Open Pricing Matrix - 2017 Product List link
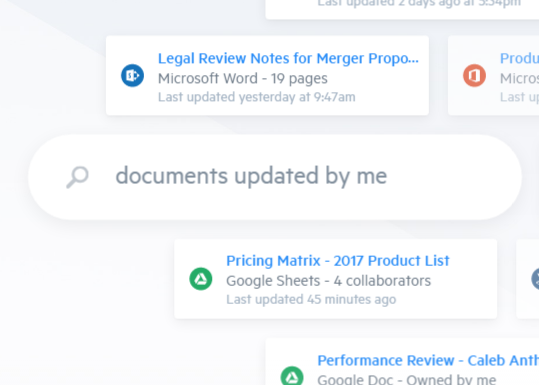Viewport: 539px width, 385px height. point(338,261)
